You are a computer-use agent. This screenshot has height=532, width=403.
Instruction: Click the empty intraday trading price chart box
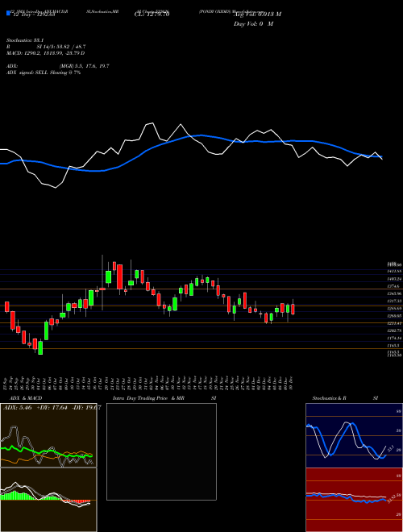click(x=161, y=451)
